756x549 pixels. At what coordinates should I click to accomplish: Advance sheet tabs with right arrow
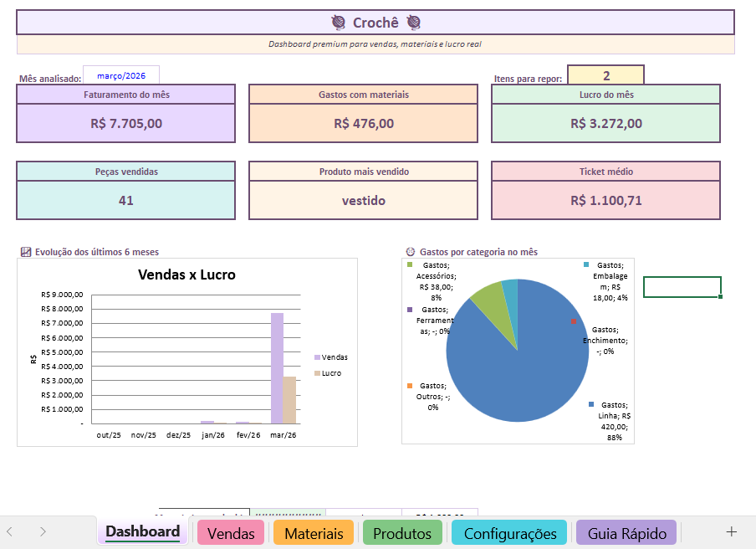43,531
